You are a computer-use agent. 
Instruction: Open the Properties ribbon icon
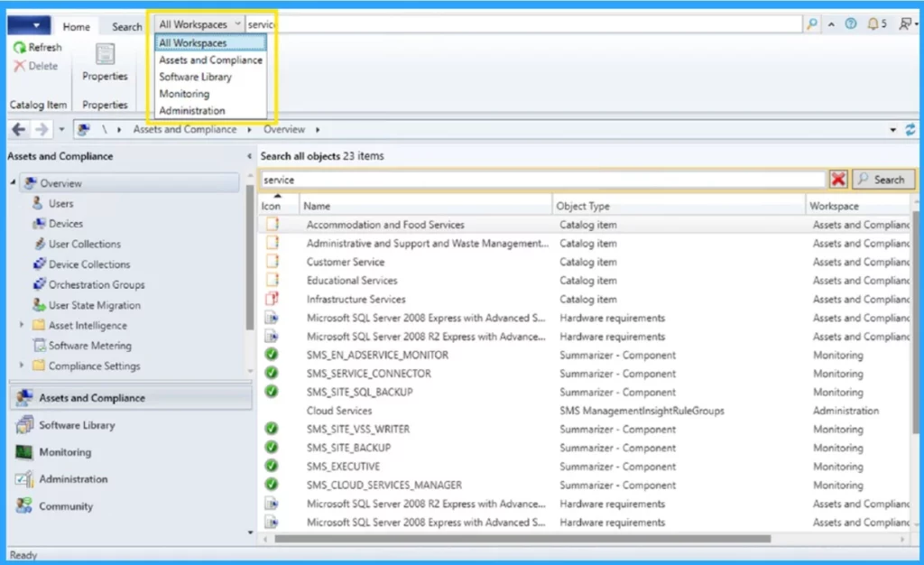105,54
